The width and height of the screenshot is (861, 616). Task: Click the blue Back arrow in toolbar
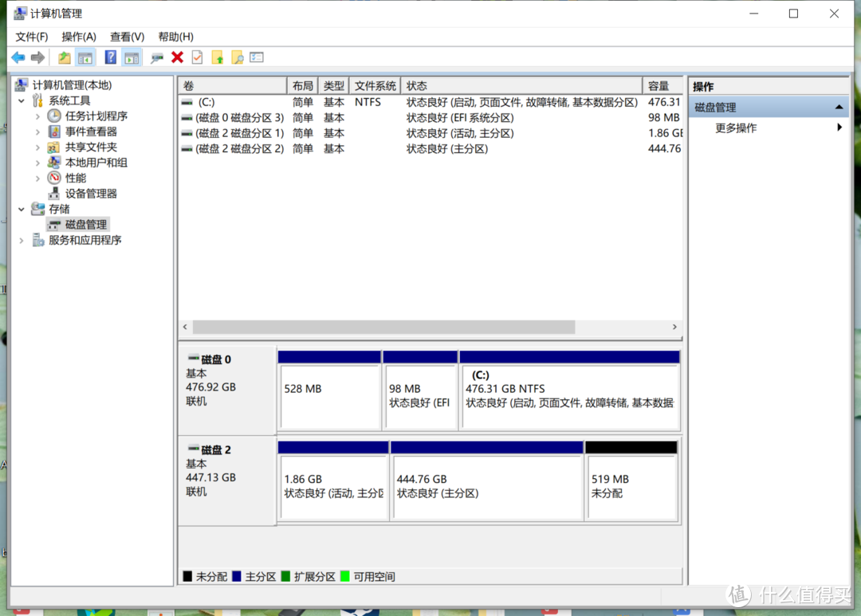point(18,57)
